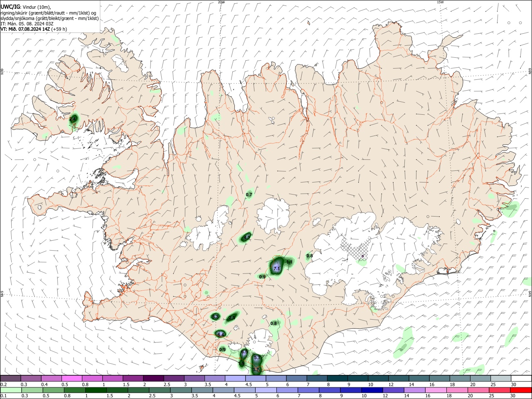Click the '15W' longitude label
532x399 pixels.
[440, 2]
